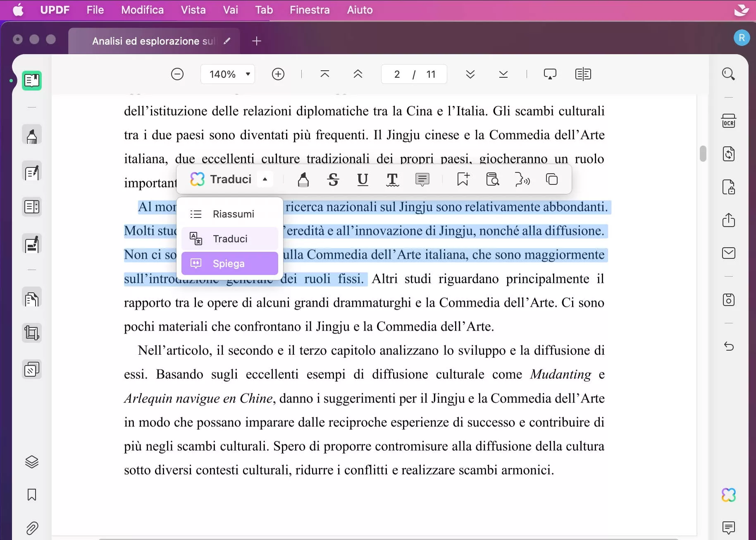Show the Layers panel icon
Image resolution: width=756 pixels, height=540 pixels.
click(32, 462)
